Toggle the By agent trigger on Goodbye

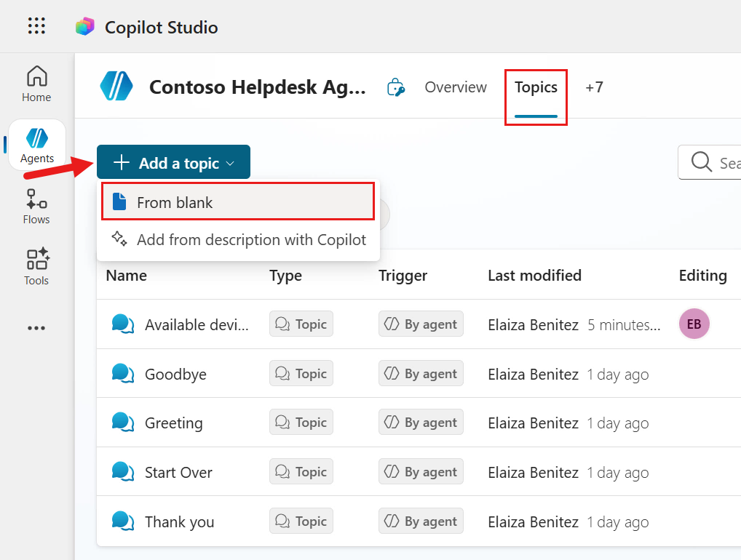(421, 373)
